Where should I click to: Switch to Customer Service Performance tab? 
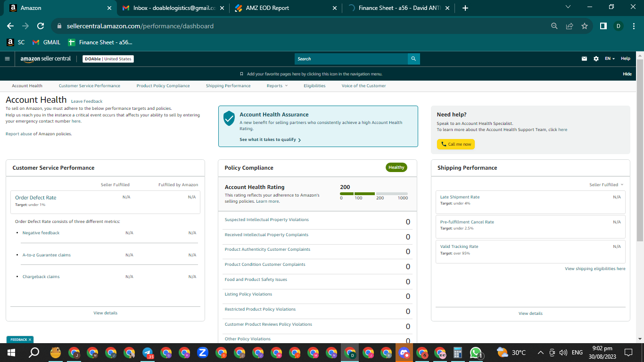[x=90, y=86]
